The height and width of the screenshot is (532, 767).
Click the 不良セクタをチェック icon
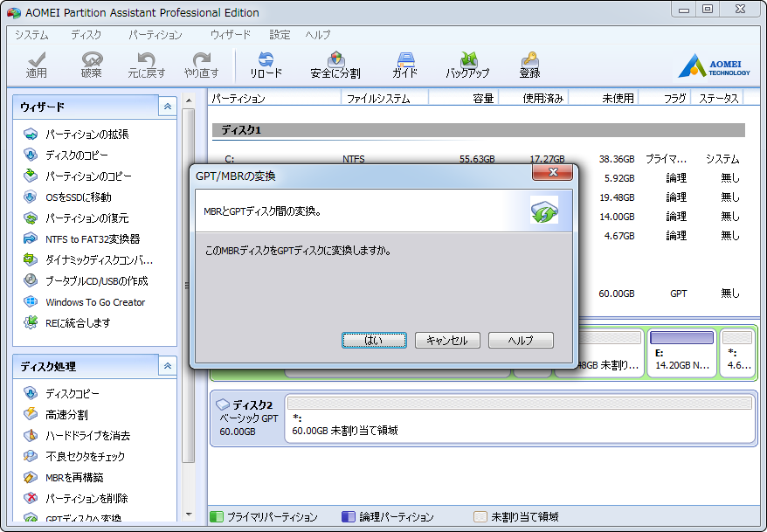pyautogui.click(x=31, y=456)
